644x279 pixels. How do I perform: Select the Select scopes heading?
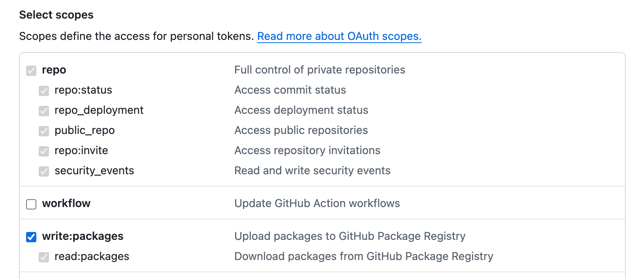(x=56, y=15)
